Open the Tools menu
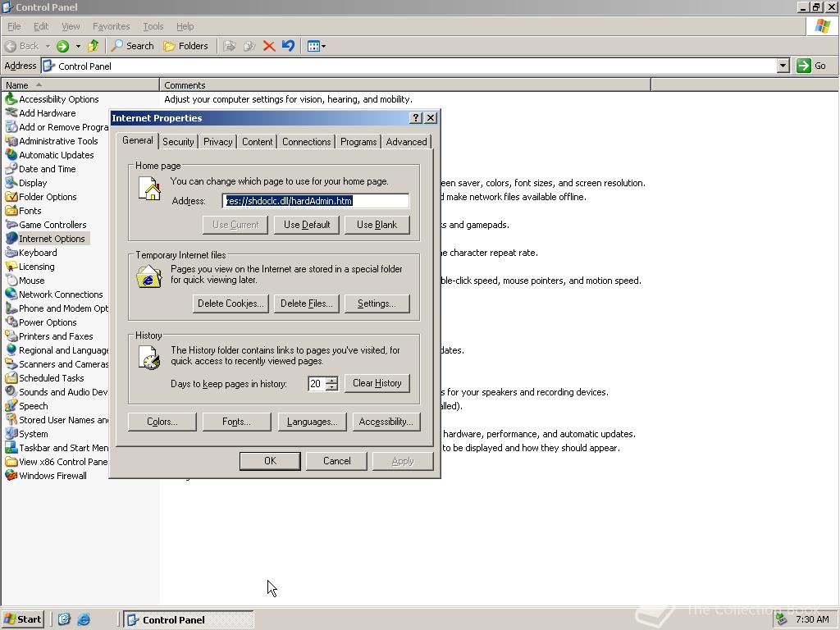This screenshot has width=840, height=630. point(153,26)
